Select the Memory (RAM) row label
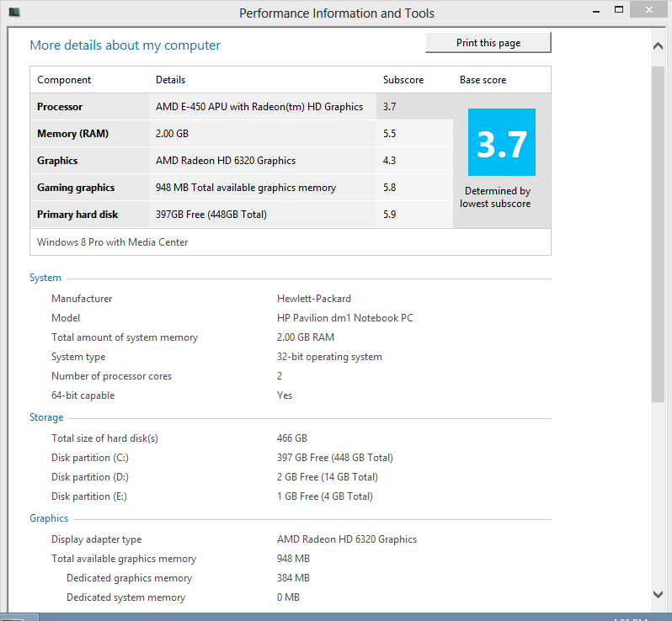The width and height of the screenshot is (672, 621). (x=73, y=134)
